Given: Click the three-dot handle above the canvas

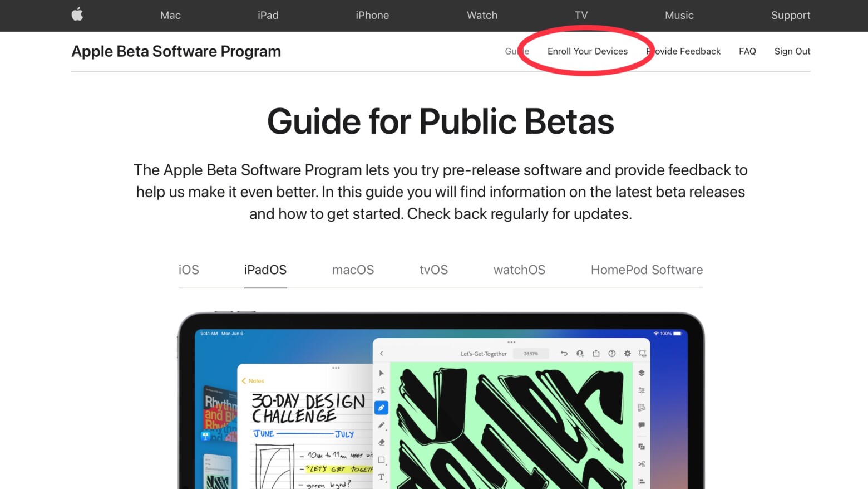Looking at the screenshot, I should tap(511, 342).
